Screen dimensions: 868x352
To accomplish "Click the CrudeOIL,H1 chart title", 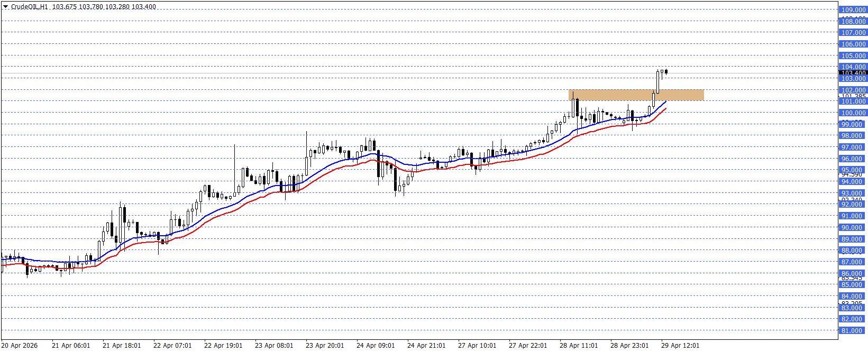I will click(x=29, y=7).
